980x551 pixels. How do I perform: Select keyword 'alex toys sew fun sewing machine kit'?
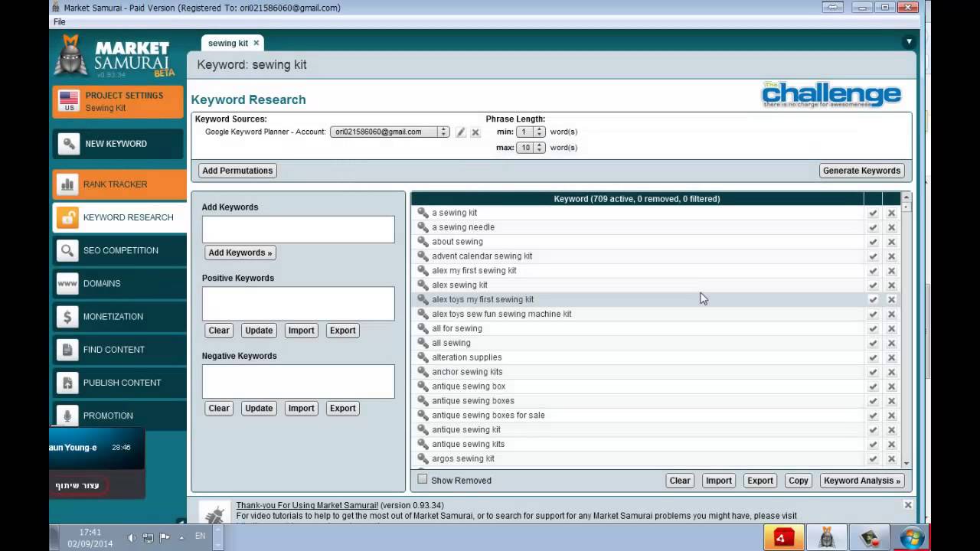point(501,314)
